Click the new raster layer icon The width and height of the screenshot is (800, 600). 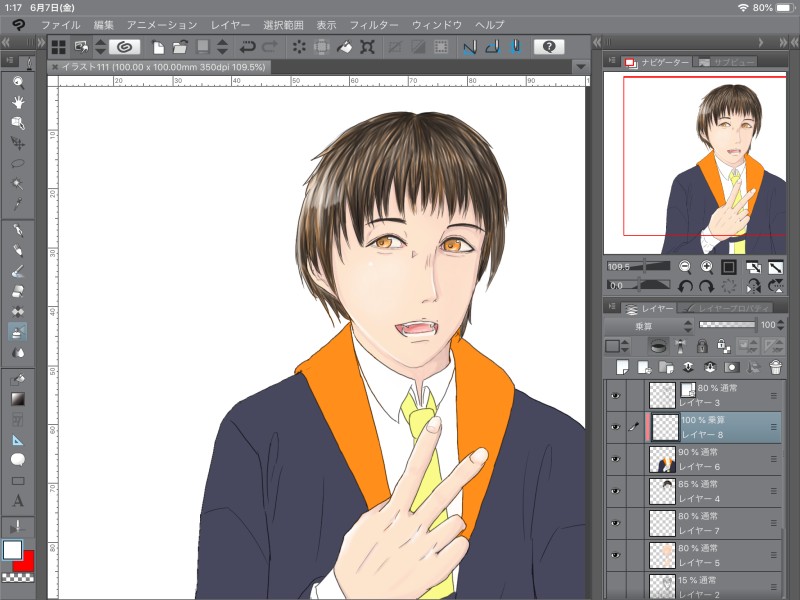622,367
